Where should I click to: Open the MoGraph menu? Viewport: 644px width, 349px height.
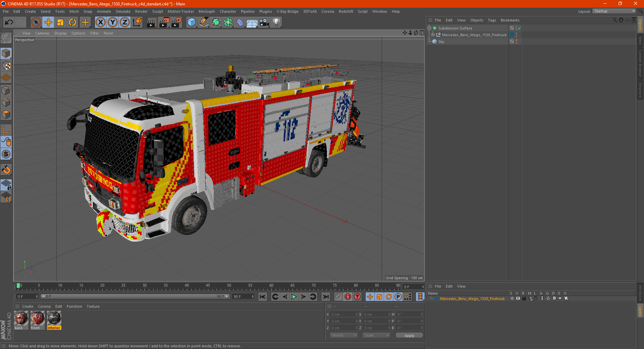point(207,11)
